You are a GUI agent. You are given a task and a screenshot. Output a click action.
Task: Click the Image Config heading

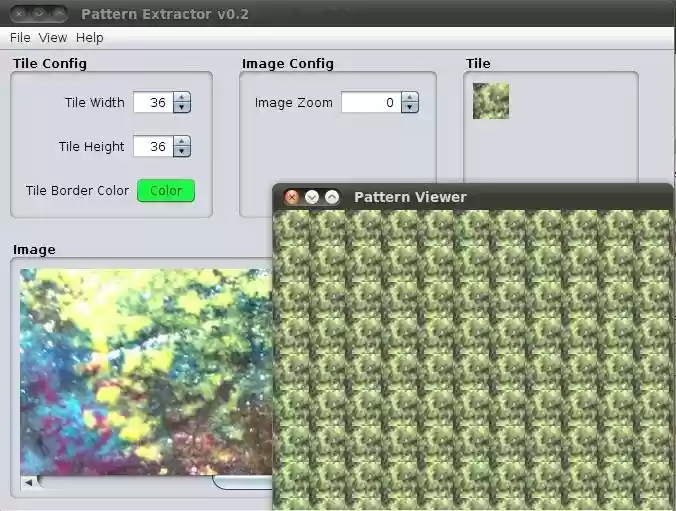(288, 63)
